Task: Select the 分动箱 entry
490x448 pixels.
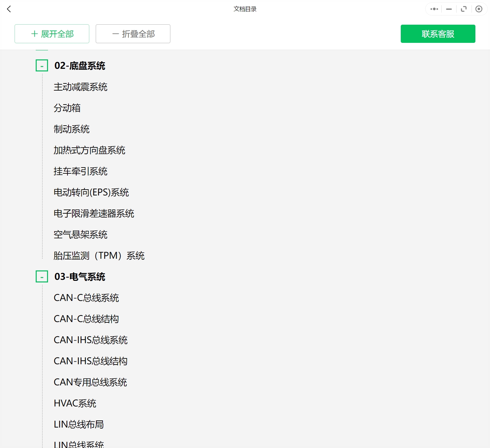Action: point(67,108)
